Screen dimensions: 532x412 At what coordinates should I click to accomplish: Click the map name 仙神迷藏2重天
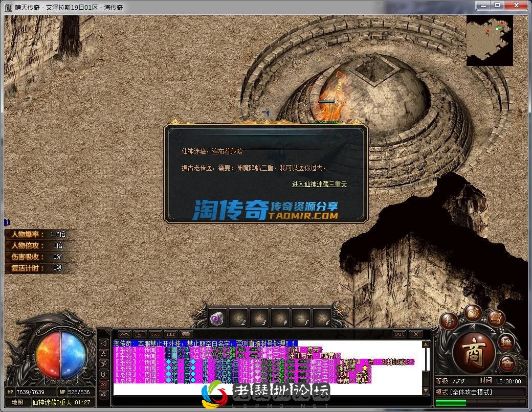tap(52, 402)
